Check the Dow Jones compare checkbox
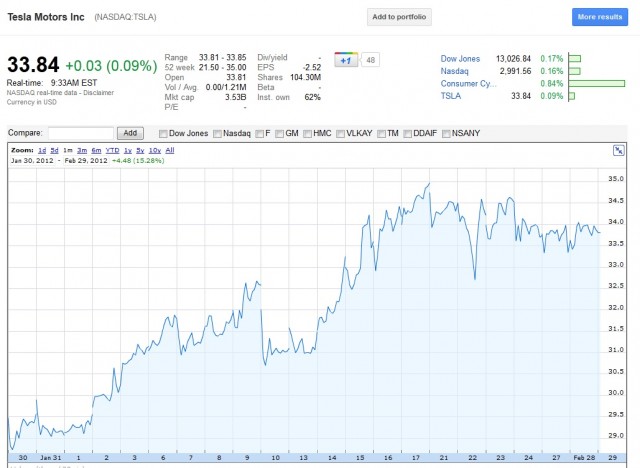Screen dimensions: 640x468 [163, 133]
